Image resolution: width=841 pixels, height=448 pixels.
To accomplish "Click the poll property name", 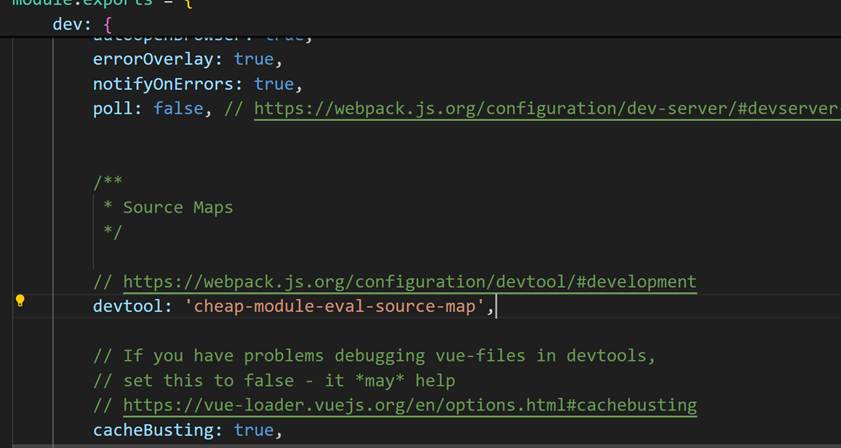I will pyautogui.click(x=113, y=109).
